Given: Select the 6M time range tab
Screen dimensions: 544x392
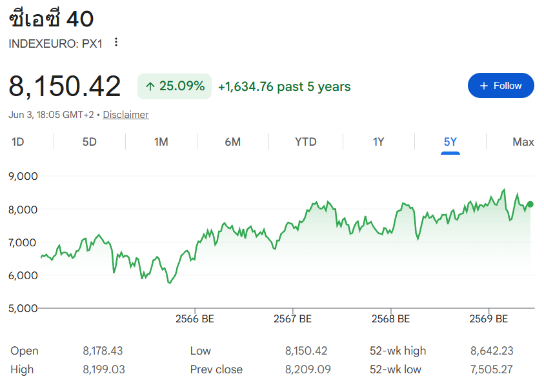Looking at the screenshot, I should 232,142.
